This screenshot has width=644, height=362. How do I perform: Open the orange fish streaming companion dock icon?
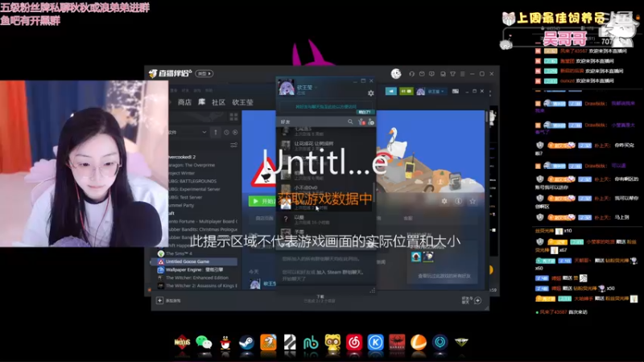click(268, 343)
